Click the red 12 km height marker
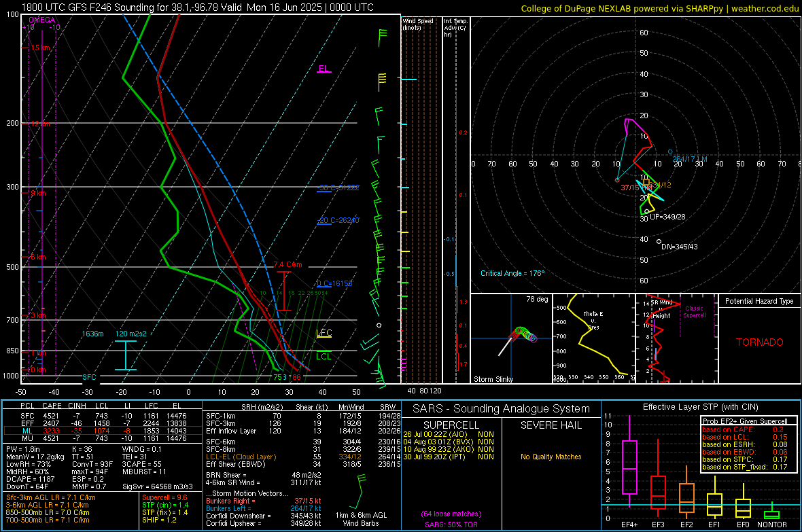Image resolution: width=802 pixels, height=532 pixels. click(40, 124)
